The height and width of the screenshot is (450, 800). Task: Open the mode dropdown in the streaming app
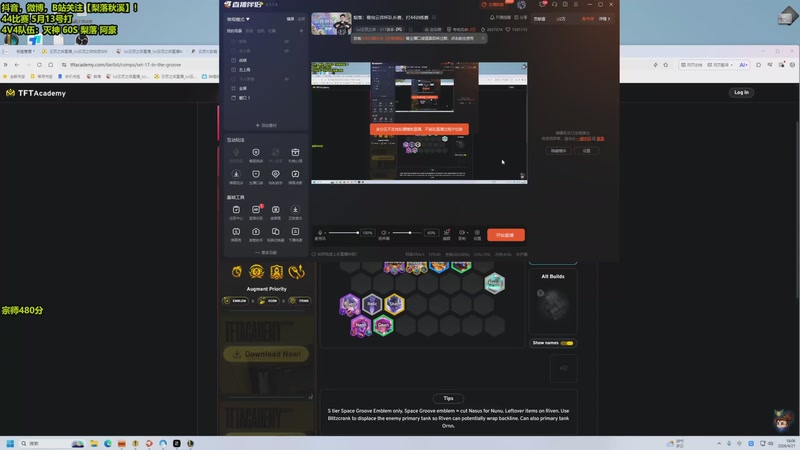pos(238,19)
